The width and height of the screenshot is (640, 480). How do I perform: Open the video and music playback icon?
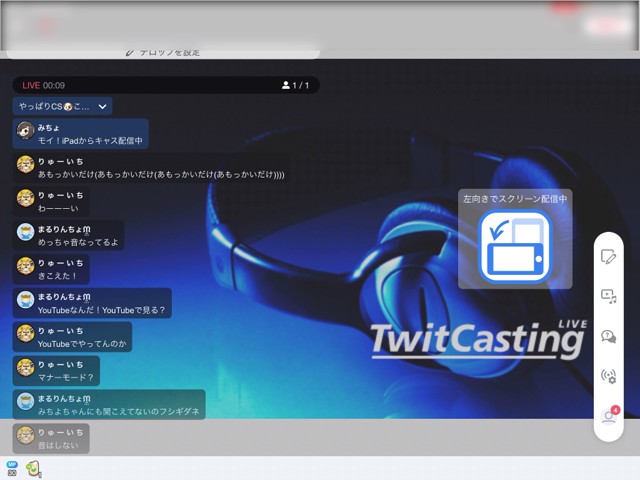tap(608, 296)
